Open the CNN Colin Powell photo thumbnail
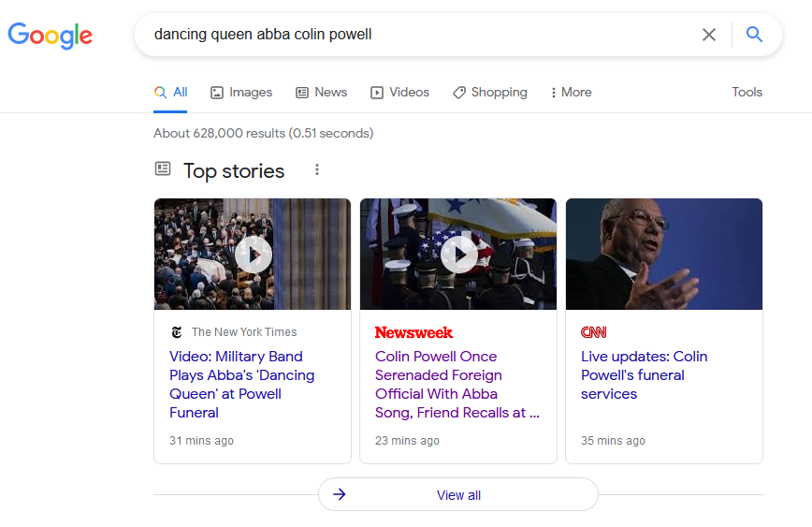The height and width of the screenshot is (527, 812). point(664,254)
